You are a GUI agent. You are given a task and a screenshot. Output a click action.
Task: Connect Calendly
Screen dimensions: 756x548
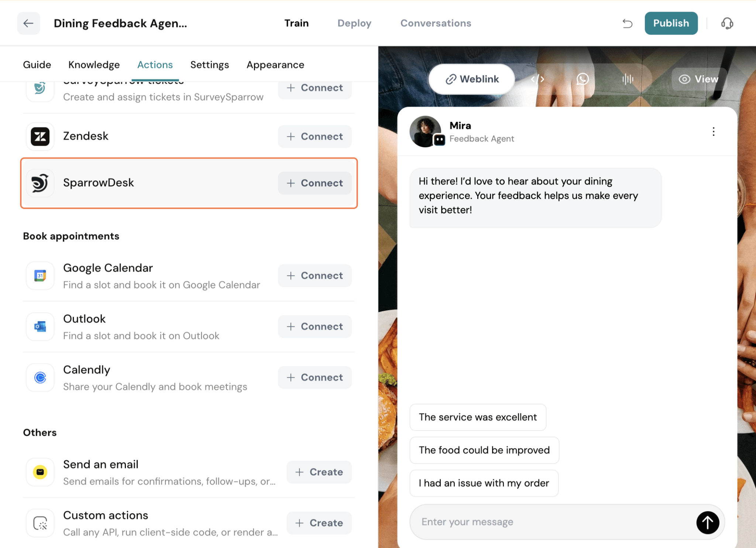point(315,378)
